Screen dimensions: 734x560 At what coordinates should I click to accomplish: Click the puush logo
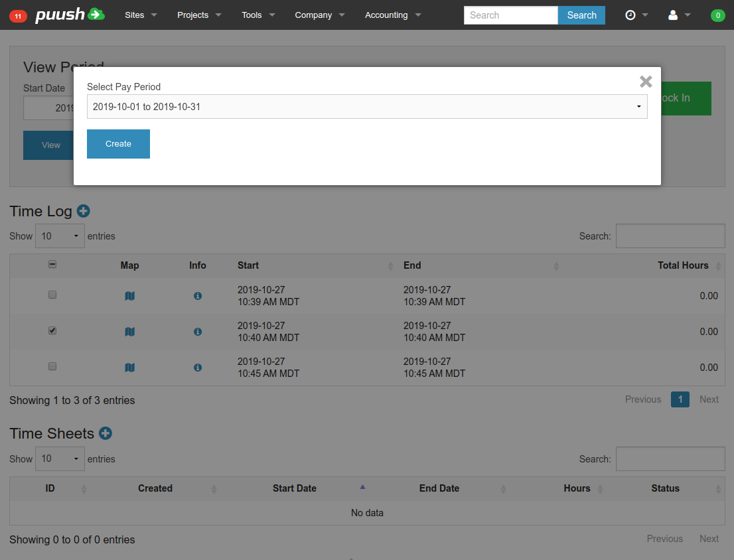click(x=70, y=15)
